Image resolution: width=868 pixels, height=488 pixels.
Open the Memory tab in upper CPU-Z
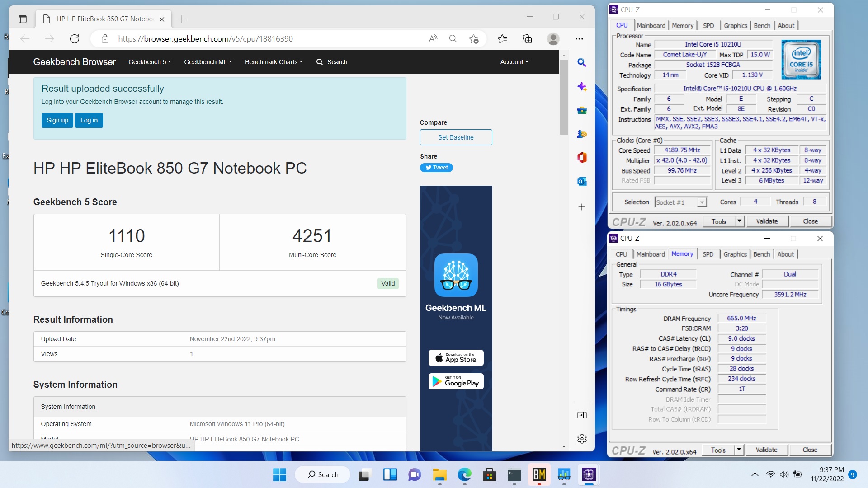pyautogui.click(x=683, y=26)
